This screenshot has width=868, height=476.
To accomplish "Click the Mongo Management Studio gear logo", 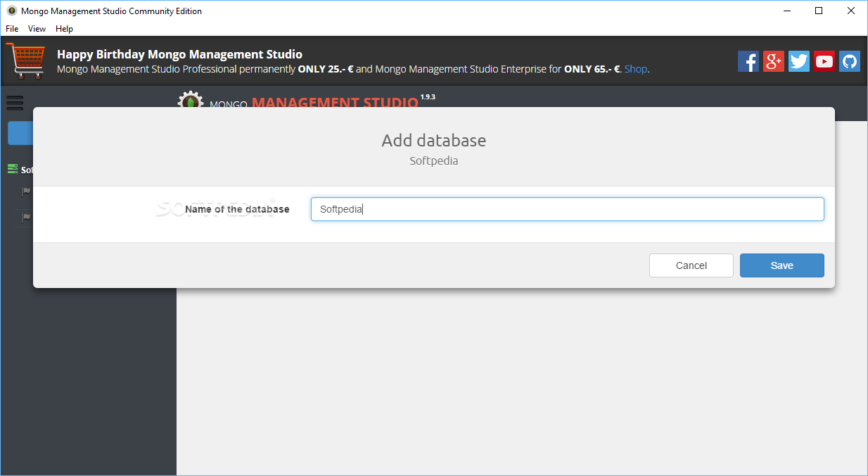I will [190, 99].
